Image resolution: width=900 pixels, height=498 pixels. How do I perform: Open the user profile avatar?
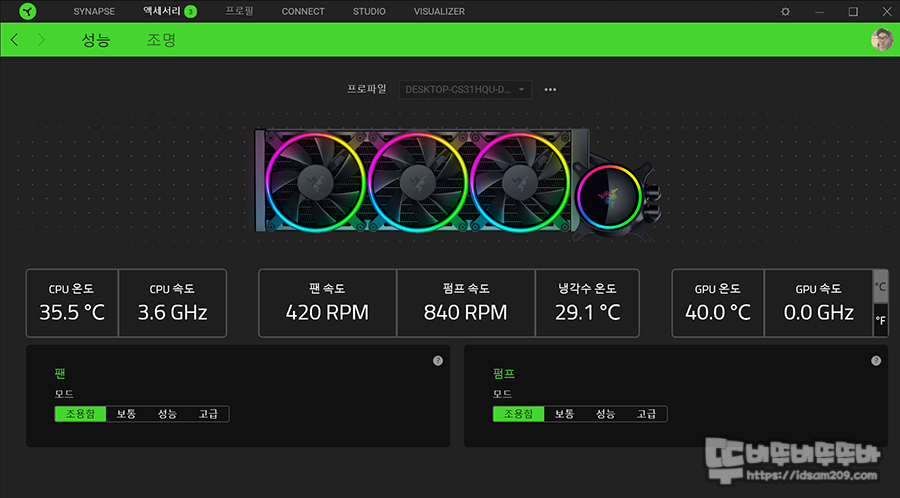(x=882, y=40)
